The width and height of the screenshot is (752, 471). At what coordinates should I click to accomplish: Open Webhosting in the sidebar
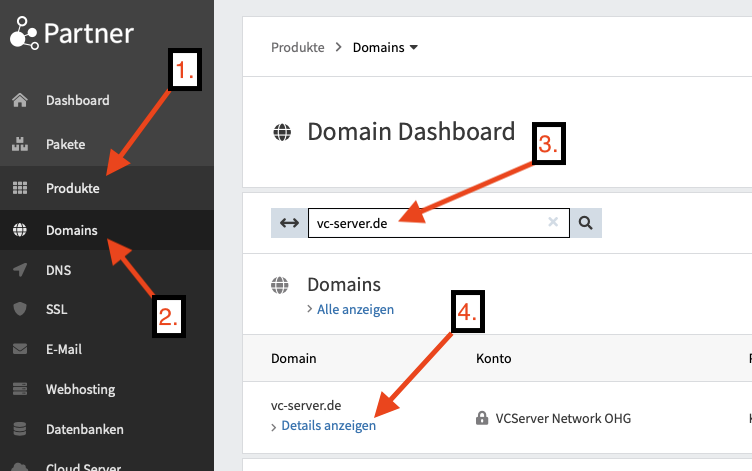(x=80, y=389)
